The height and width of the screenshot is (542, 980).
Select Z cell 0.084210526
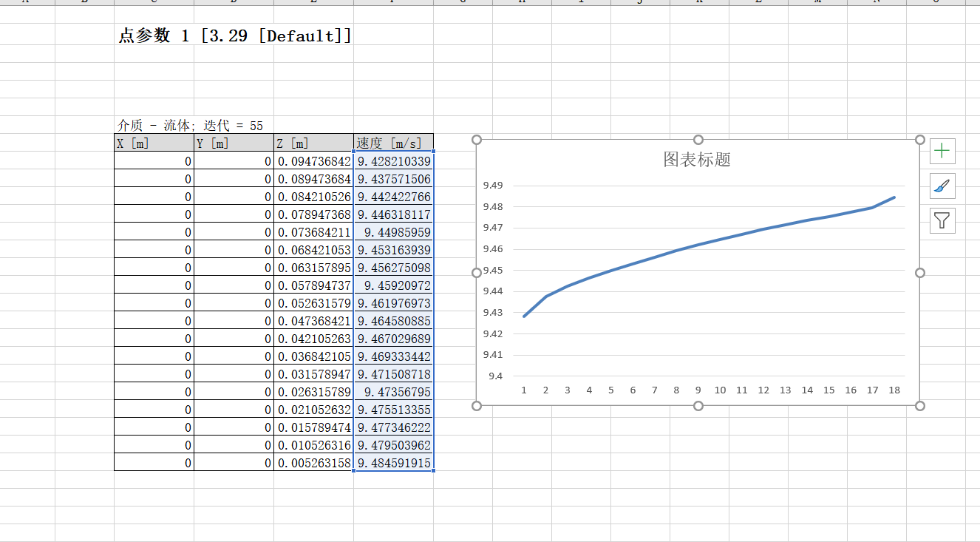[x=313, y=197]
